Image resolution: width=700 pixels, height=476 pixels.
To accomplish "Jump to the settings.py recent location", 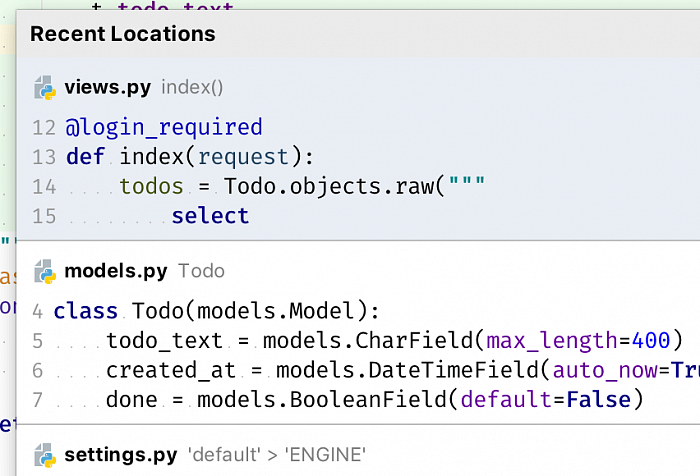I will [x=121, y=455].
